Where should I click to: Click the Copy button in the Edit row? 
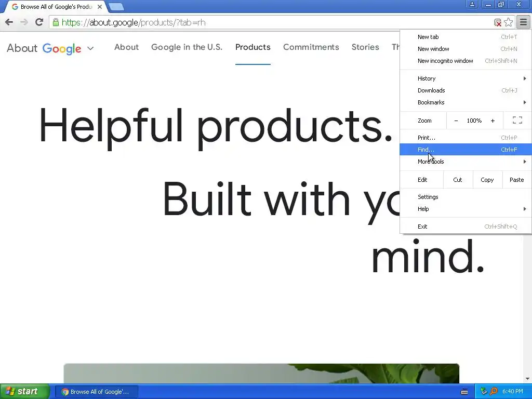(x=487, y=180)
